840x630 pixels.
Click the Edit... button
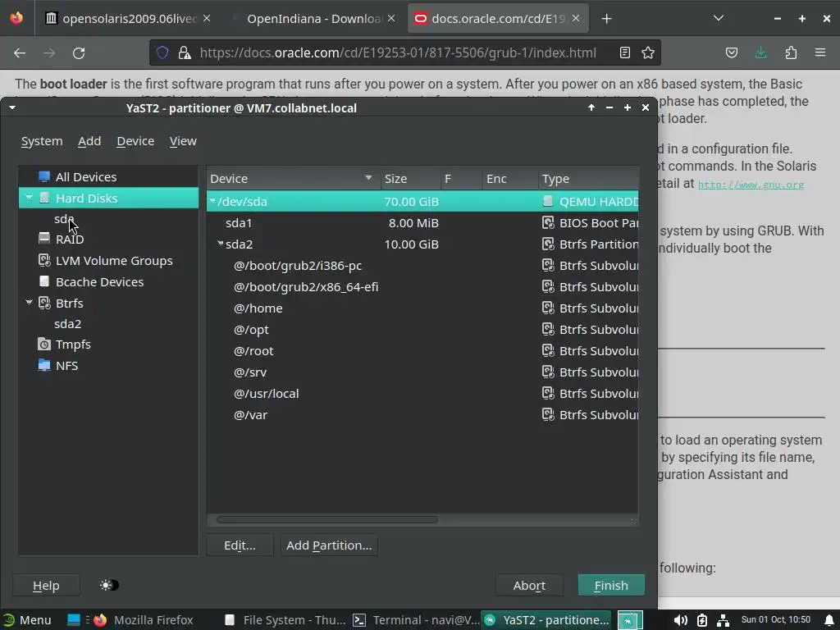(x=240, y=546)
